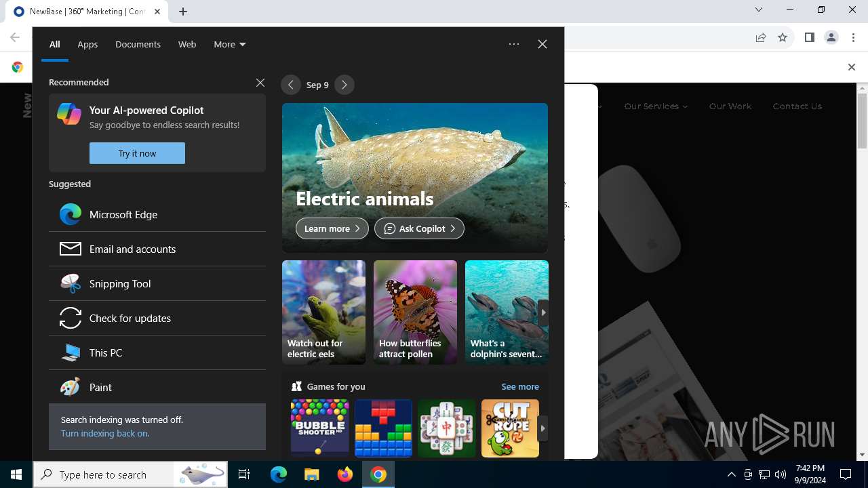Open Bubble Shooter game tile
The image size is (868, 488).
[319, 428]
